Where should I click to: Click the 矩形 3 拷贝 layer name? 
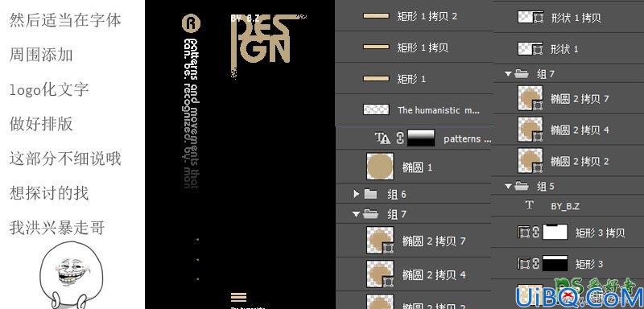pyautogui.click(x=600, y=233)
